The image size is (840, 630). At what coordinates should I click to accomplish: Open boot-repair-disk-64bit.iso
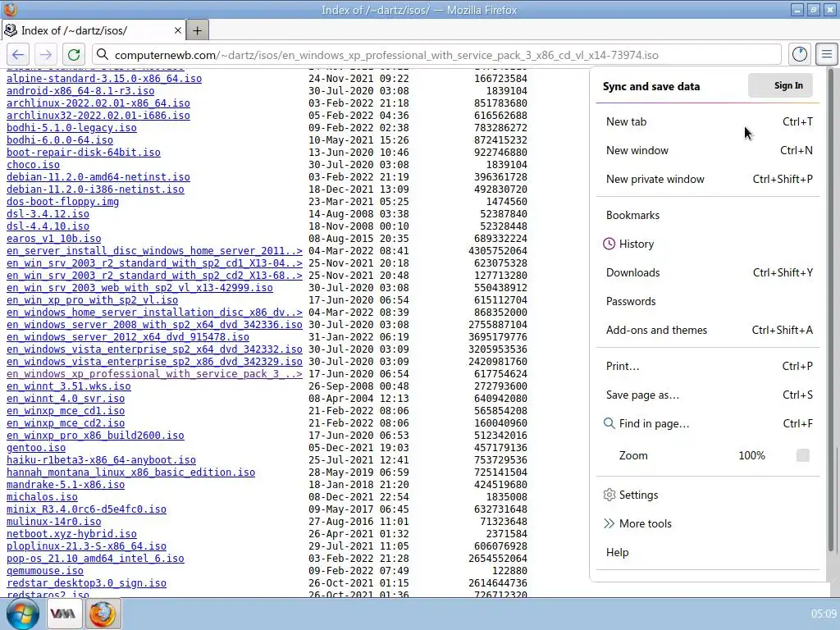click(84, 153)
